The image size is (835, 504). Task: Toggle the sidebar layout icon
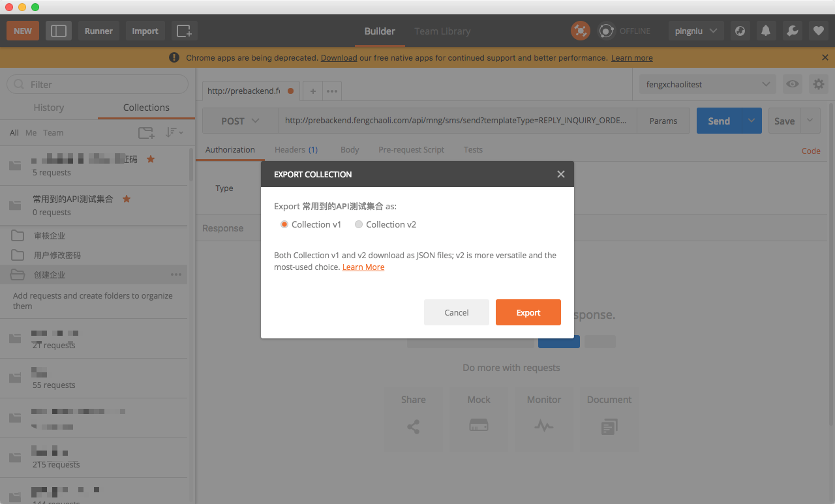(59, 31)
